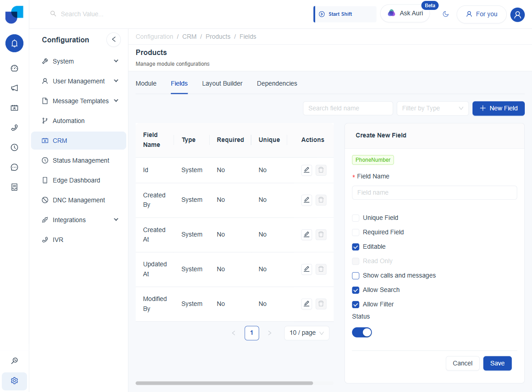This screenshot has width=532, height=392.
Task: Switch to the Module tab
Action: pyautogui.click(x=146, y=83)
